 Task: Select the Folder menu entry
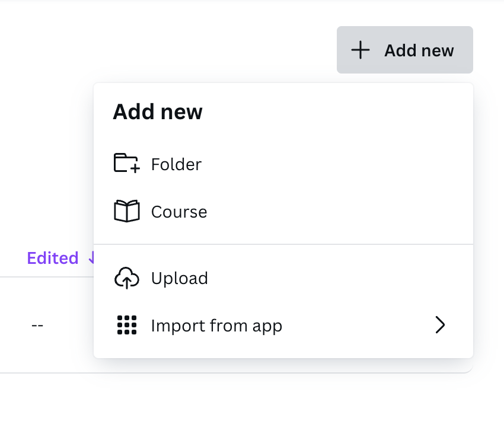point(176,164)
